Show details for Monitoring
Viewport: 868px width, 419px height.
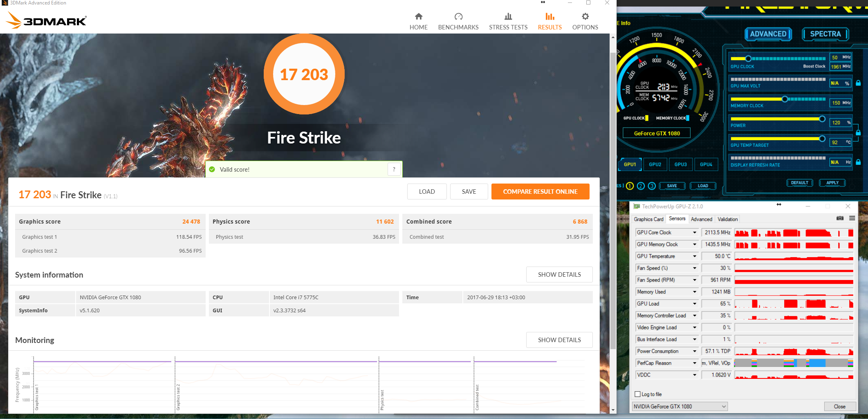[x=559, y=340]
